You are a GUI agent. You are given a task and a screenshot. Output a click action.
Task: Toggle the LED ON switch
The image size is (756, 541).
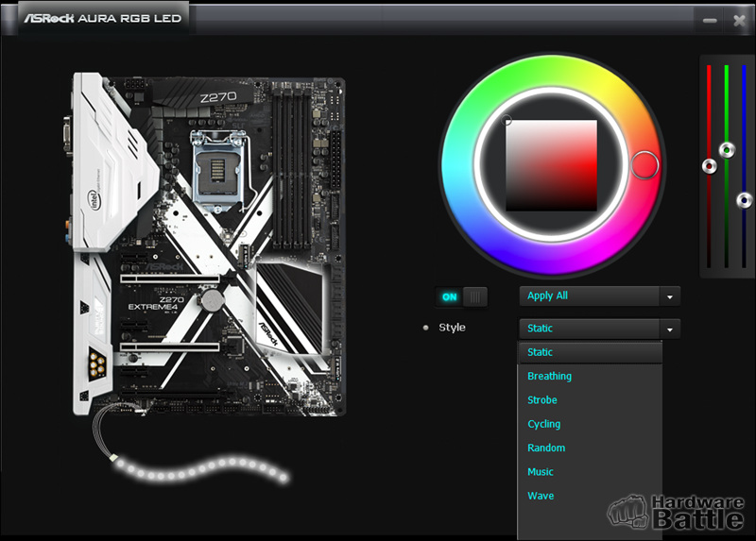(461, 296)
